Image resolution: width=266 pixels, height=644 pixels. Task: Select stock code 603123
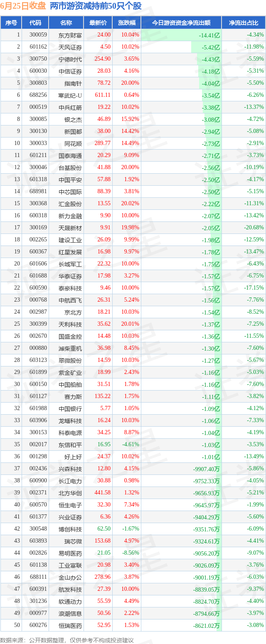pos(38,361)
